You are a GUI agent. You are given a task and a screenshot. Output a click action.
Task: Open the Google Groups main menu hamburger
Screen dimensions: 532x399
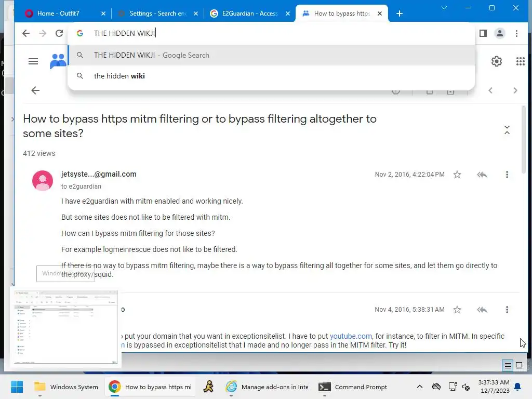33,61
